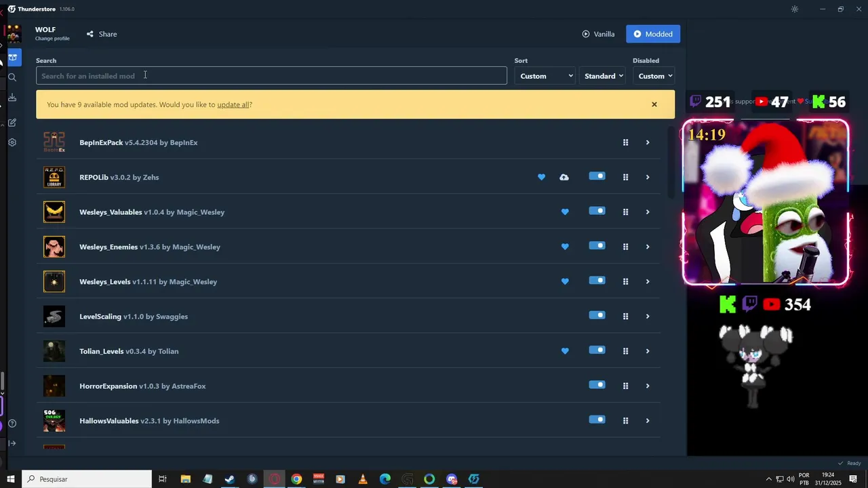Open the Disabled Custom dropdown
The width and height of the screenshot is (868, 488).
tap(654, 76)
